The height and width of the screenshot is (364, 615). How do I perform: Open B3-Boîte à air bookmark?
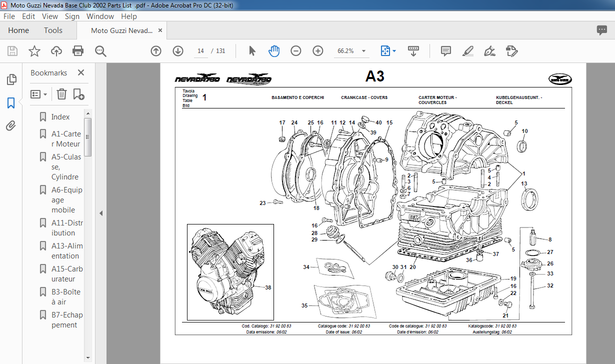66,296
